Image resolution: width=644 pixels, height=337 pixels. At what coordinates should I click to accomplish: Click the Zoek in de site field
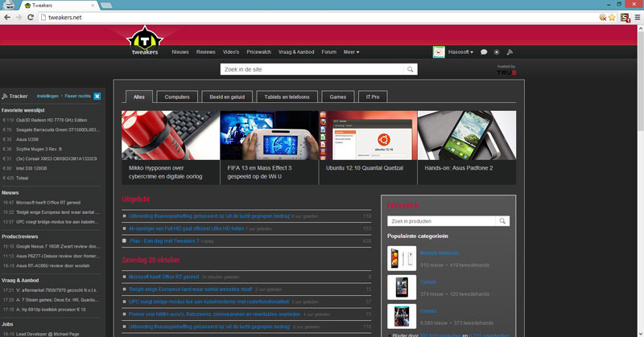pyautogui.click(x=312, y=69)
